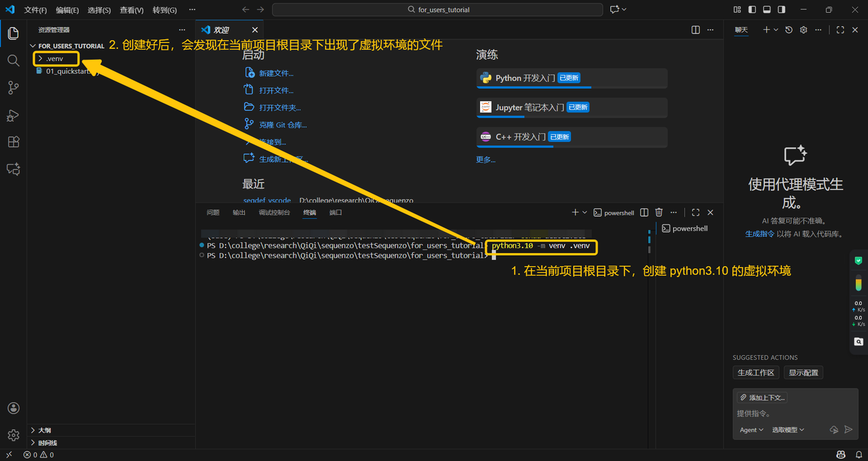Toggle secondary side bar layout button
The width and height of the screenshot is (868, 461).
(x=782, y=9)
